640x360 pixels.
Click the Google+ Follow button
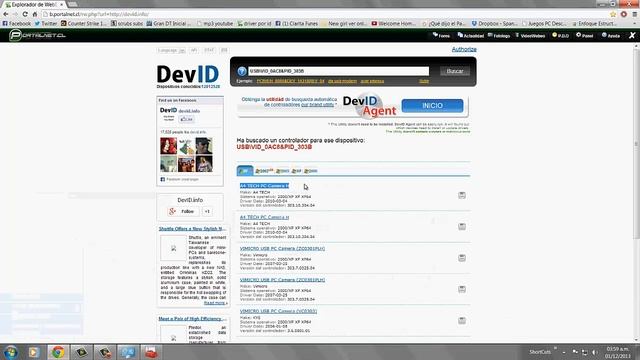coord(183,211)
